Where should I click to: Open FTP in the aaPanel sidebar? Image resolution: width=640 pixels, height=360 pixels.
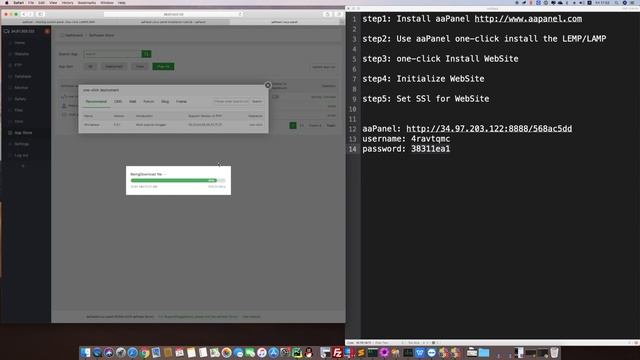point(18,65)
